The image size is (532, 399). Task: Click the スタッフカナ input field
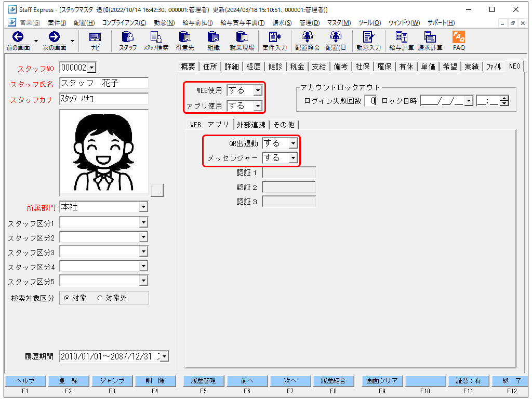(x=104, y=99)
